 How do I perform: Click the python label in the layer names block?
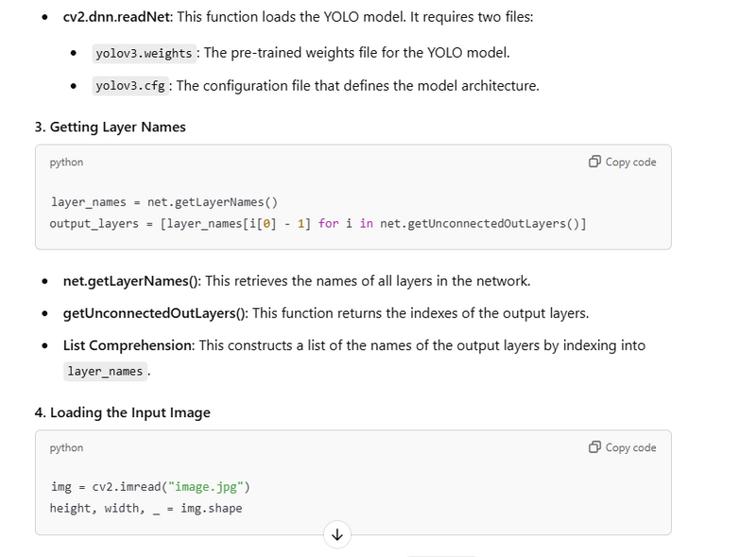coord(66,163)
